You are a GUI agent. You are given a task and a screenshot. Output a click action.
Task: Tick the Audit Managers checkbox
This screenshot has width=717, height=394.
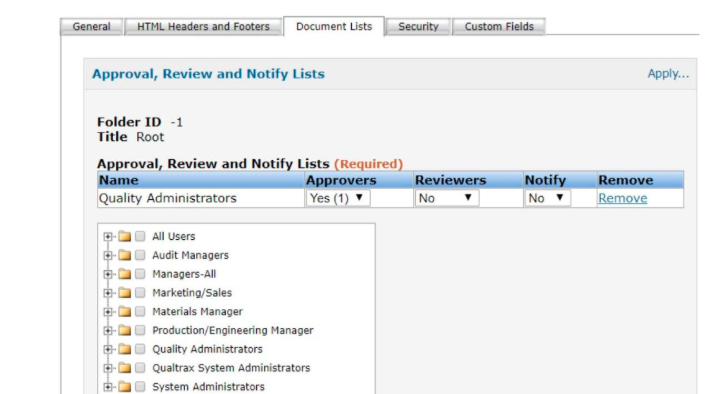click(140, 255)
